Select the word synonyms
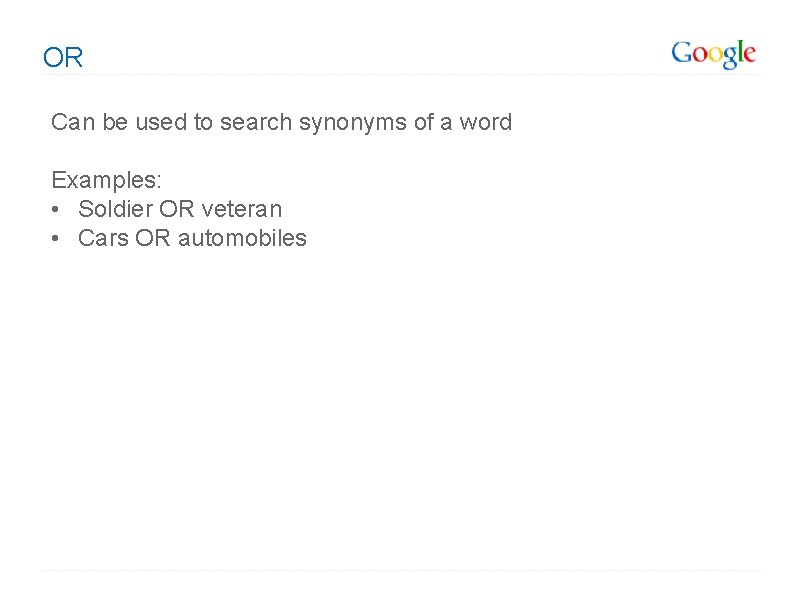This screenshot has width=800, height=600. 353,124
